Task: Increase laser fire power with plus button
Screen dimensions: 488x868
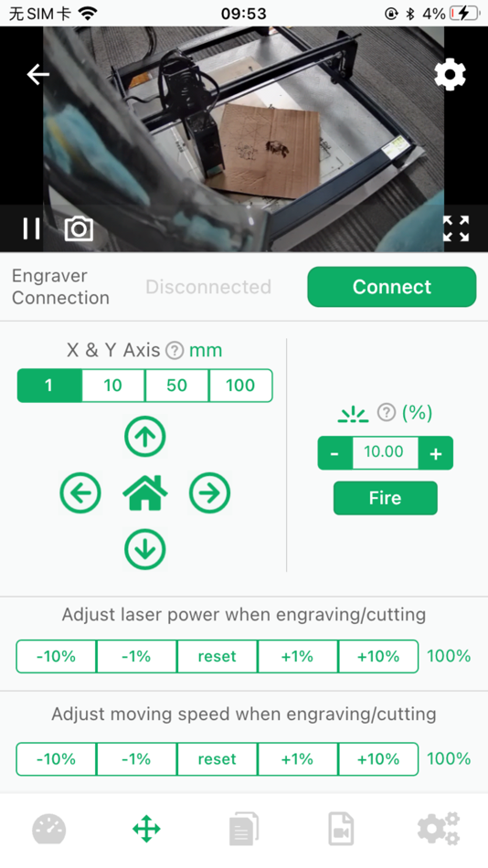Action: [x=436, y=453]
